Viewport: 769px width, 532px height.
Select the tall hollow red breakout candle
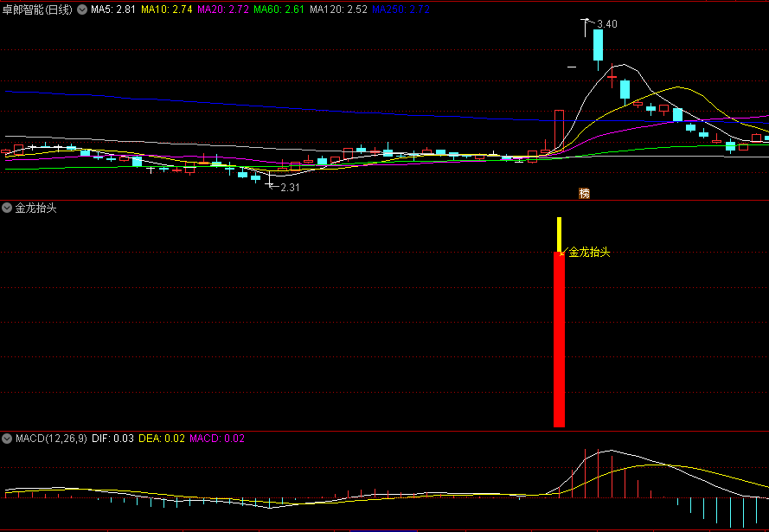click(x=559, y=130)
